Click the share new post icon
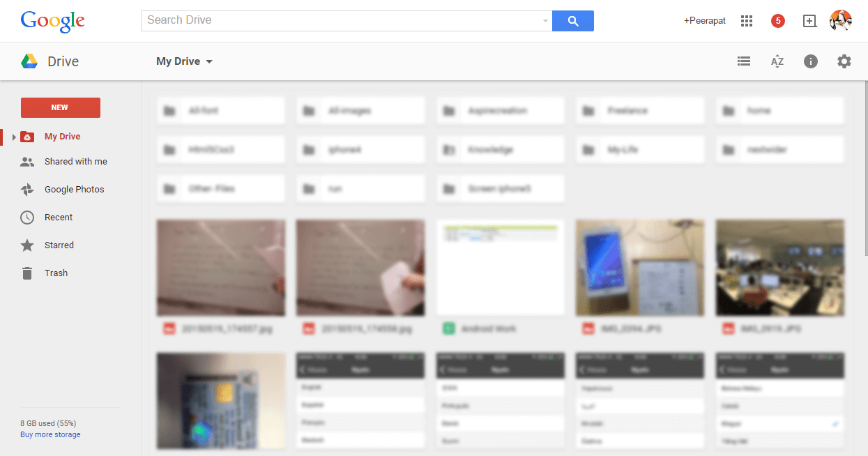The width and height of the screenshot is (868, 456). (x=809, y=21)
